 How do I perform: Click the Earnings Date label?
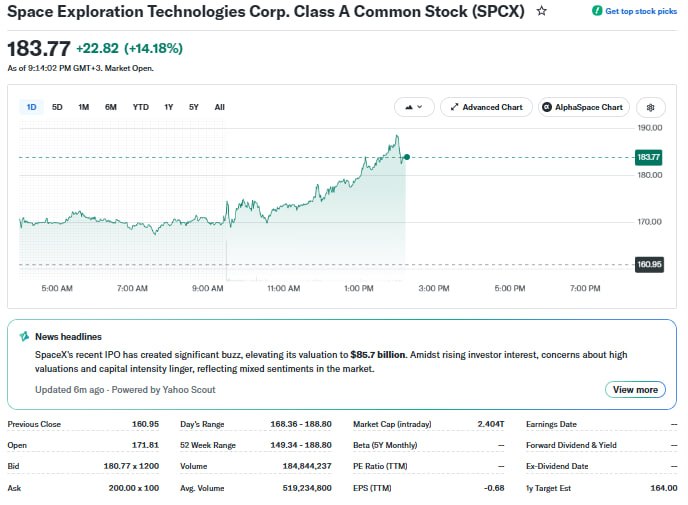point(552,424)
